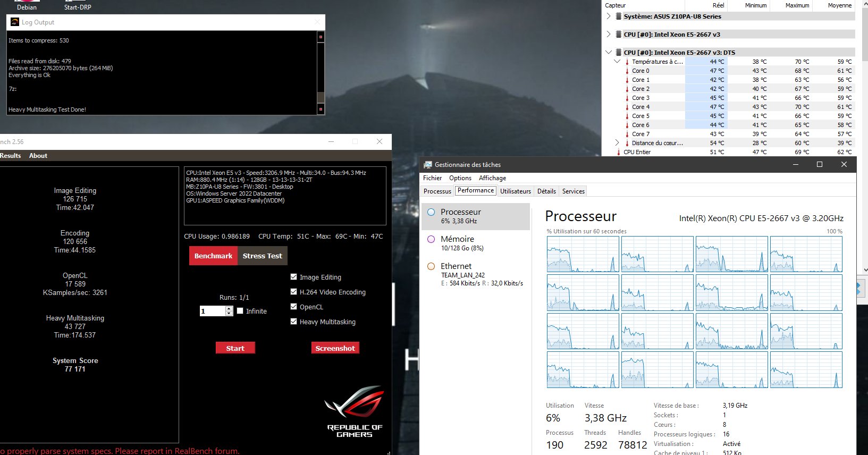Toggle the Image Editing checkbox

[294, 277]
